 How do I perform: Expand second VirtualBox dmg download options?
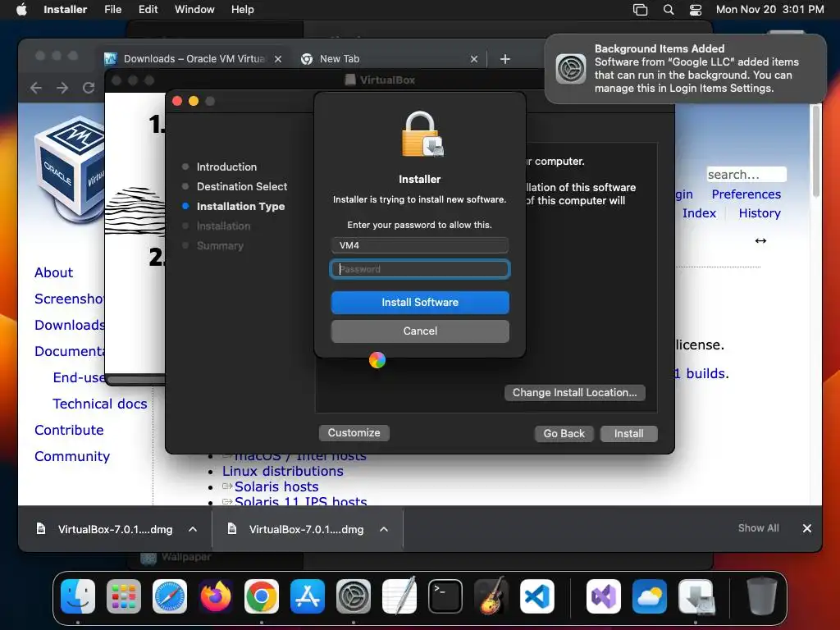(384, 529)
